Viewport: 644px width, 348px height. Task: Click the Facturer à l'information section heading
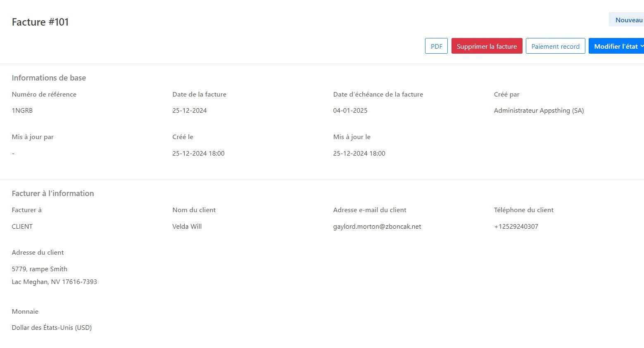[53, 194]
